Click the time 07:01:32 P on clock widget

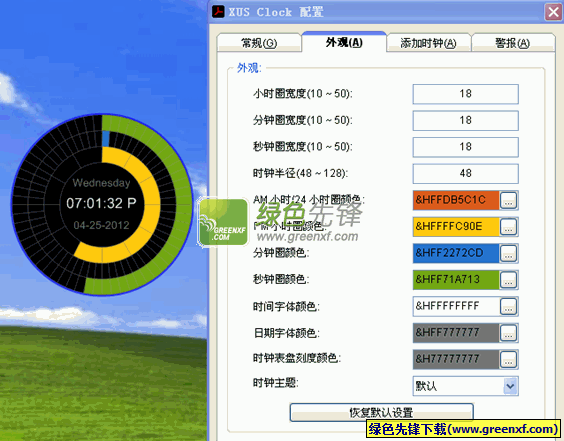click(x=101, y=204)
